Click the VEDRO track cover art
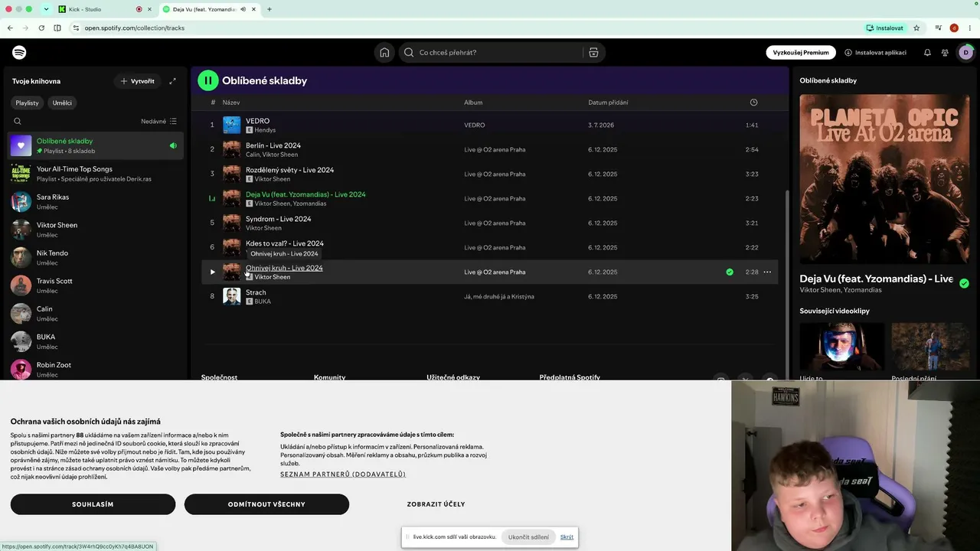The image size is (980, 551). pos(231,125)
